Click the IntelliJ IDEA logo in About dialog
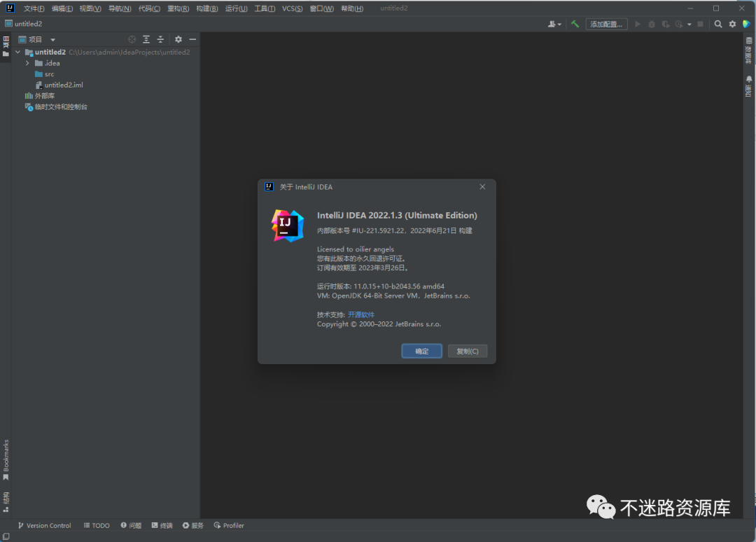This screenshot has width=756, height=542. pos(288,225)
